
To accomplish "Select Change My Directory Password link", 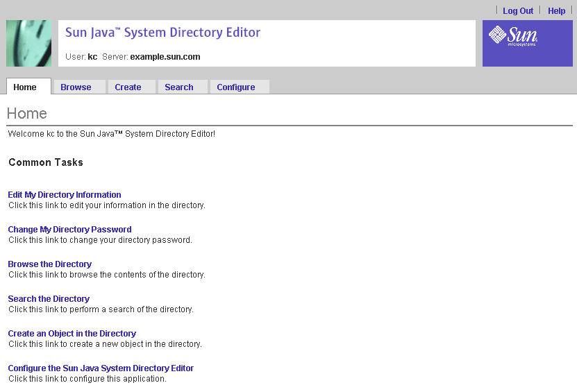I will (69, 230).
